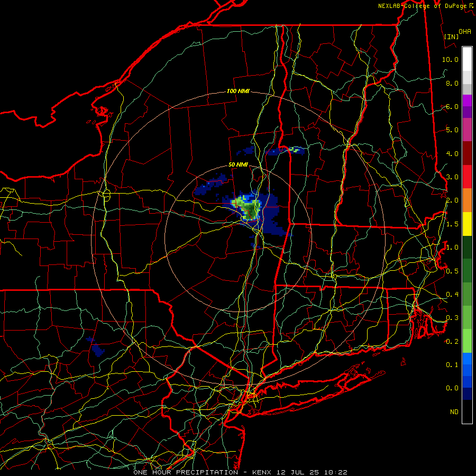
Task: Click the 1.5 legend value
Action: coord(452,224)
